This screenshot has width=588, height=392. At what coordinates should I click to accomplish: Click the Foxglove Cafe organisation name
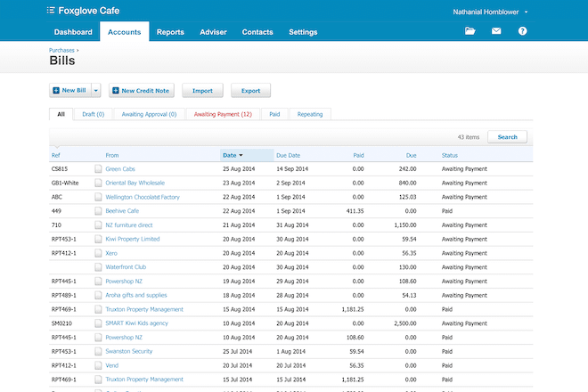pos(89,11)
